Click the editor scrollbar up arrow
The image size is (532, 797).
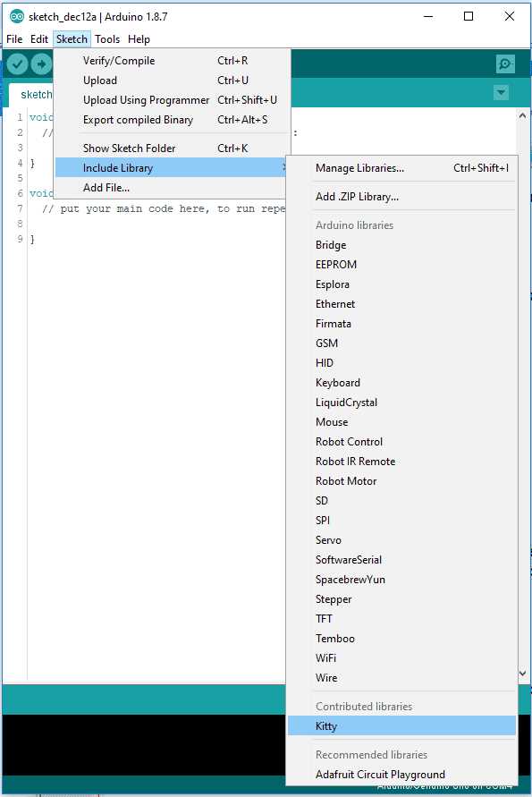[x=522, y=116]
